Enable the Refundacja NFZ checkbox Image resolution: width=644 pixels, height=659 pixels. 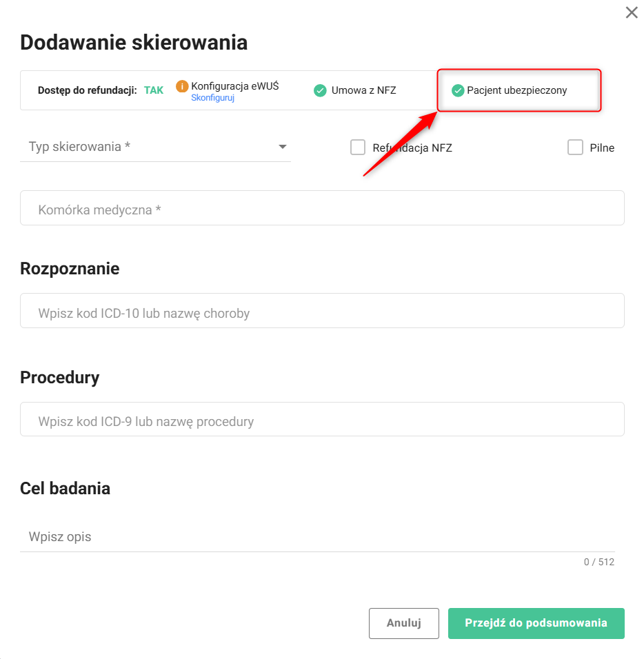[358, 148]
